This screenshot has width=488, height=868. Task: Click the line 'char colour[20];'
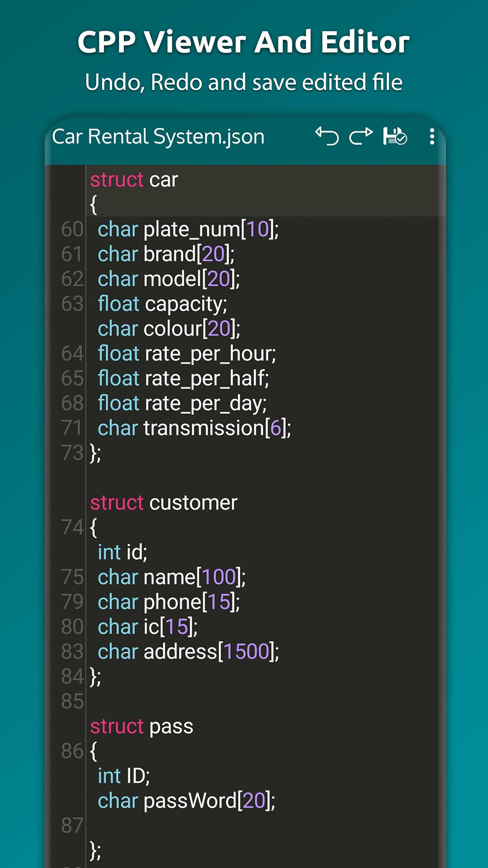(169, 329)
